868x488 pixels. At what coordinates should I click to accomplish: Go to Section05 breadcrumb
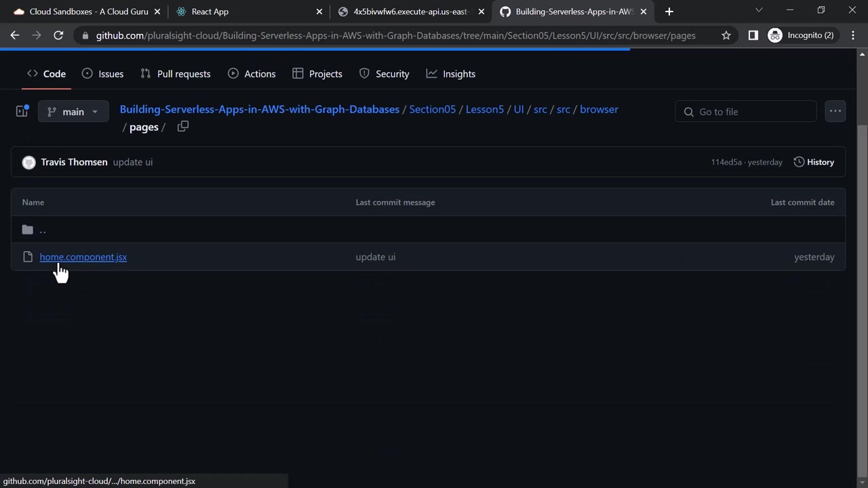pyautogui.click(x=433, y=109)
